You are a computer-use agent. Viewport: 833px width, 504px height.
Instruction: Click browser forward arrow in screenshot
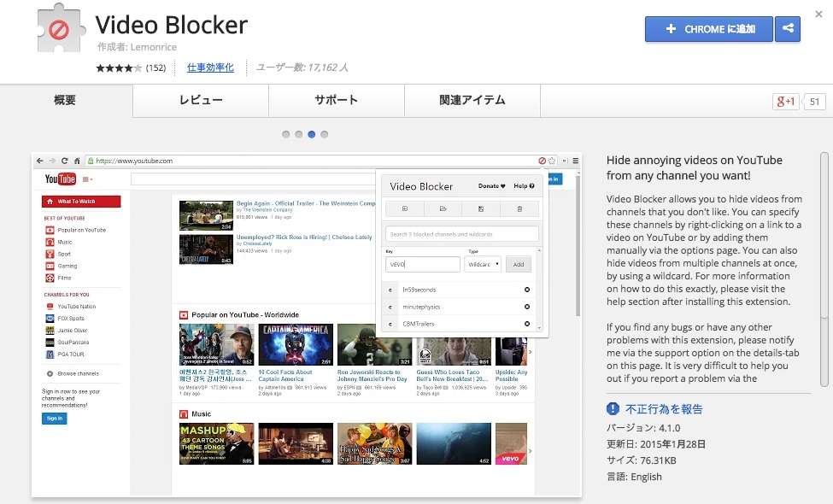pyautogui.click(x=52, y=161)
